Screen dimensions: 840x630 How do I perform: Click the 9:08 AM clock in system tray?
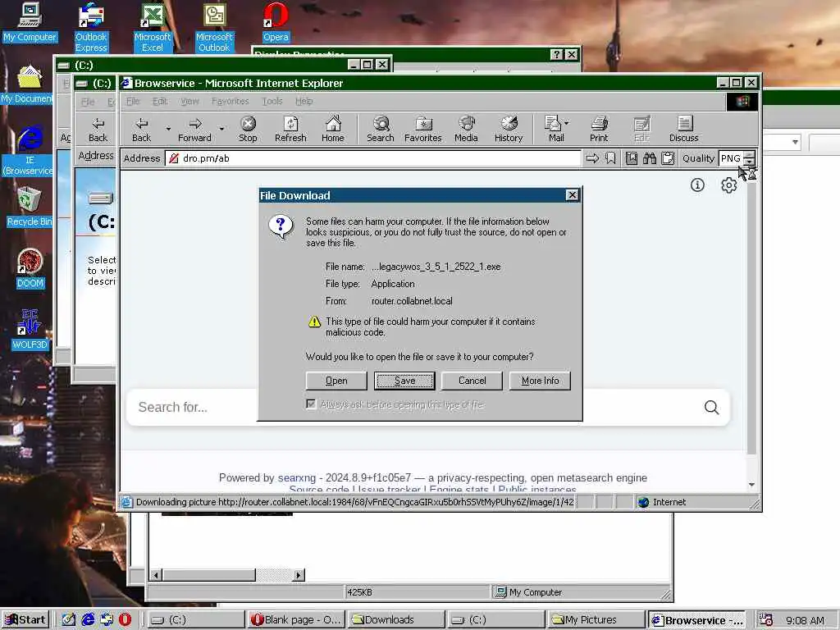point(805,620)
